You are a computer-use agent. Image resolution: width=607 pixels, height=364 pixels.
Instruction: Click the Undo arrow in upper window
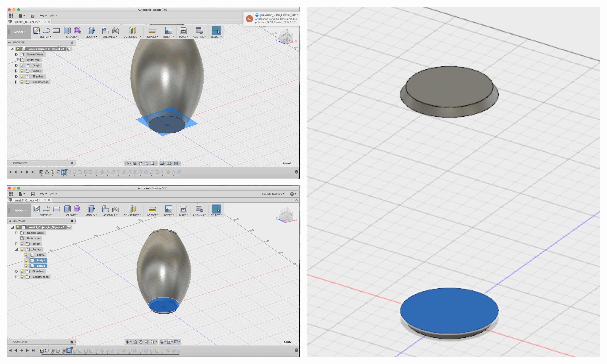pyautogui.click(x=42, y=16)
